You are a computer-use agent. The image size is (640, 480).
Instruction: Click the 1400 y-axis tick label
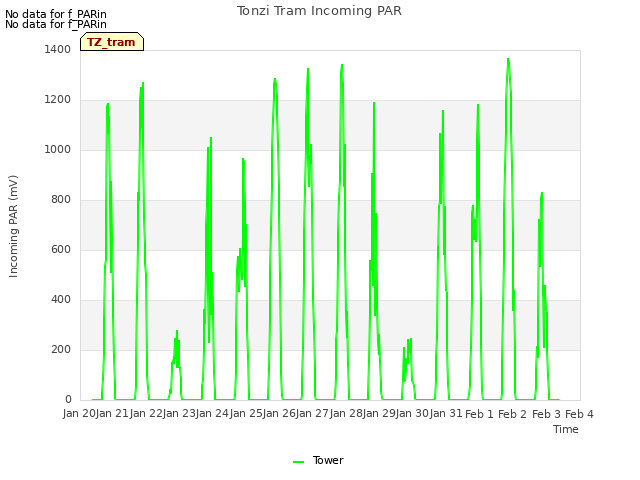point(58,49)
